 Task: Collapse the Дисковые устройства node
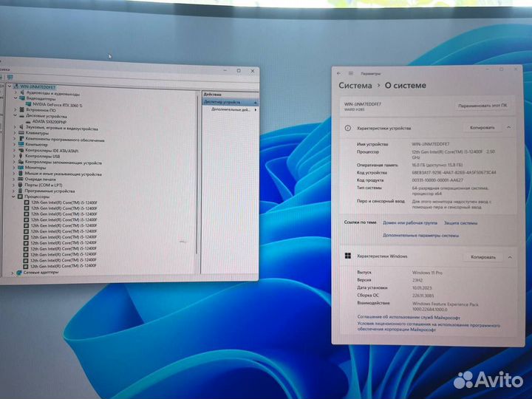(16, 116)
